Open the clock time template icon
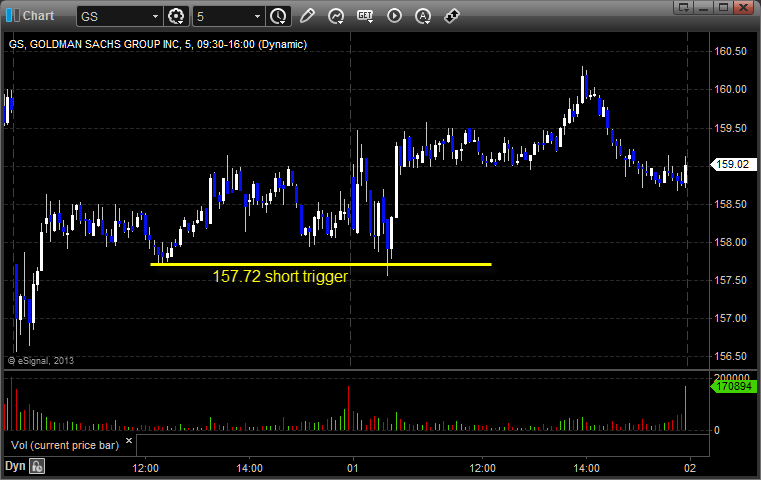The height and width of the screenshot is (480, 761). [x=279, y=17]
